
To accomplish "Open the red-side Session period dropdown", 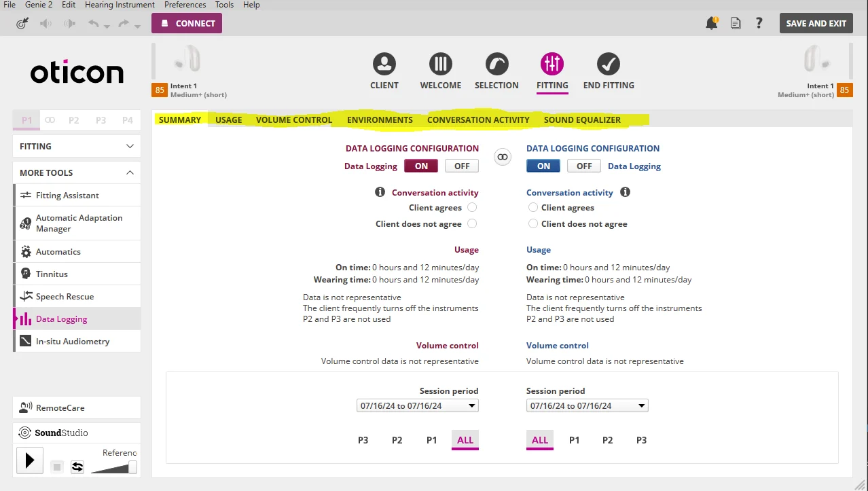I will click(418, 406).
